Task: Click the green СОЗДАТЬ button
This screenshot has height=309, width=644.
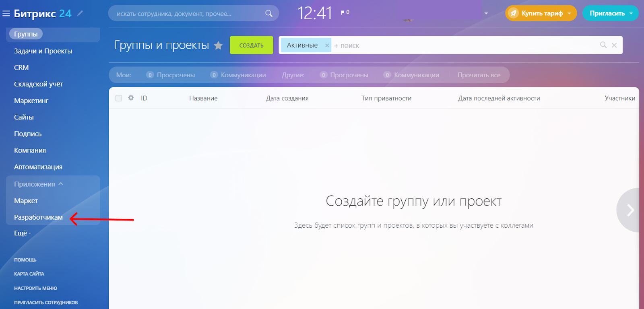Action: click(x=252, y=45)
